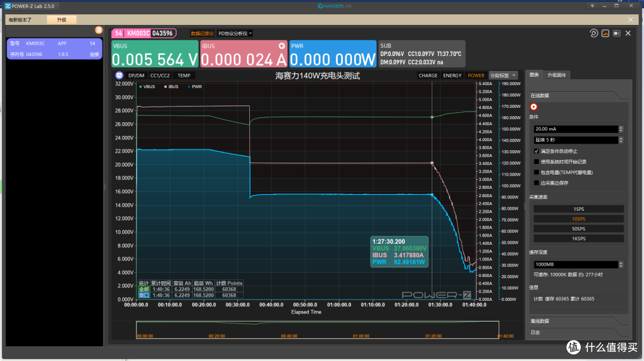Expand the 日志 log section

(x=578, y=332)
